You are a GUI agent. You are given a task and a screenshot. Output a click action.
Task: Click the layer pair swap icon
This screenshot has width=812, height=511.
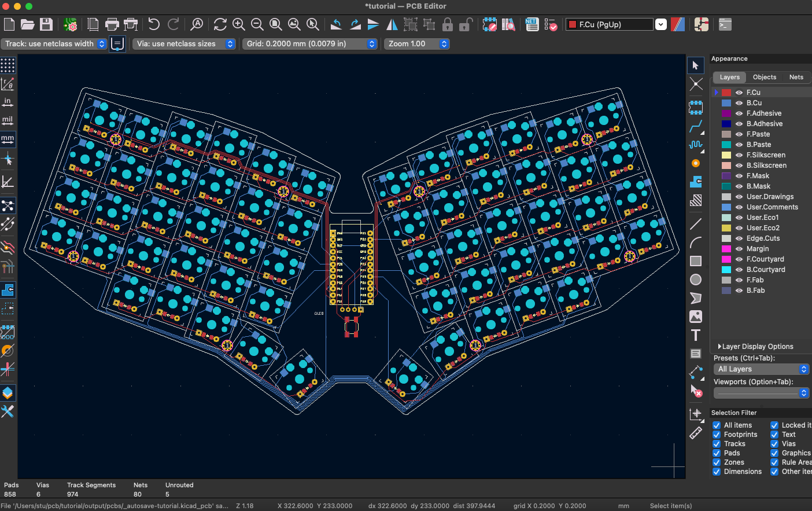(678, 24)
